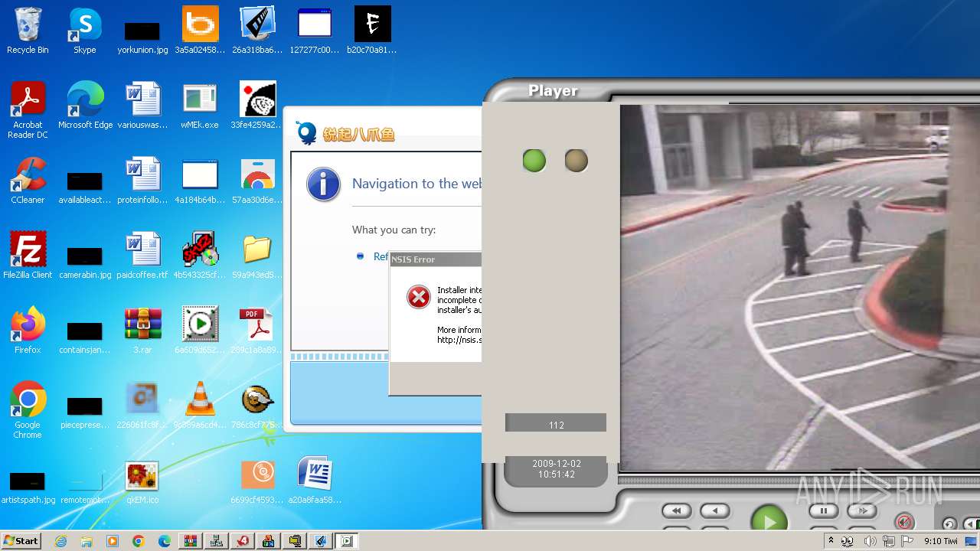The height and width of the screenshot is (551, 980).
Task: Open Recycle Bin desktop icon
Action: (28, 31)
